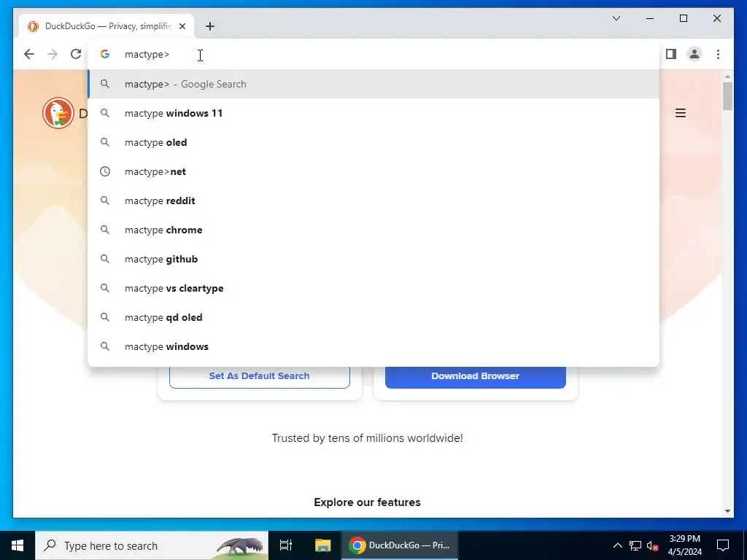Click Set As Default Search button
This screenshot has height=560, width=747.
[x=259, y=376]
